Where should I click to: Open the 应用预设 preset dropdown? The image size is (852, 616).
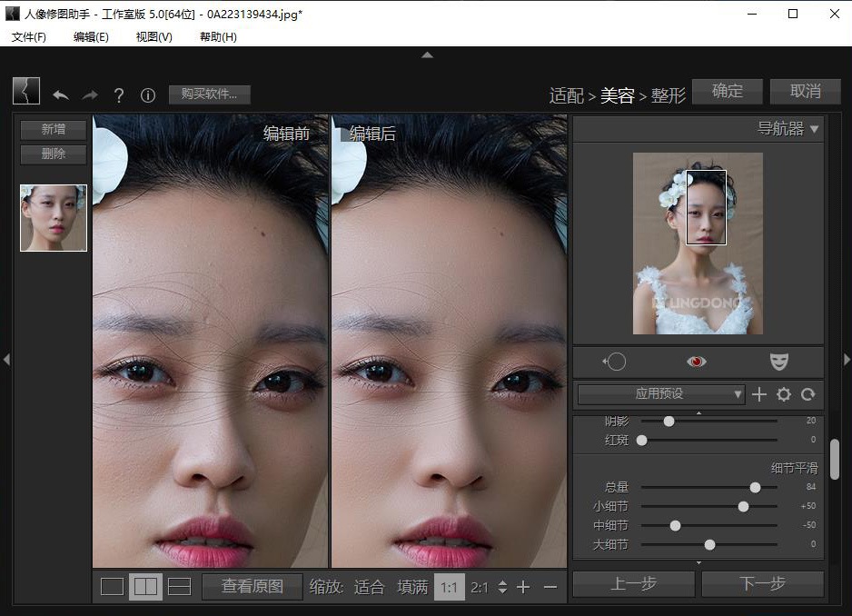pyautogui.click(x=661, y=394)
